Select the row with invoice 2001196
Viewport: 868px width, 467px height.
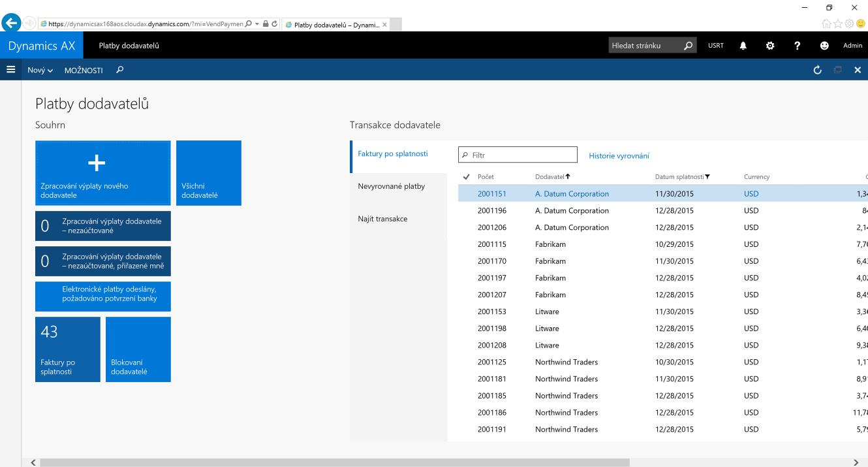click(x=663, y=211)
